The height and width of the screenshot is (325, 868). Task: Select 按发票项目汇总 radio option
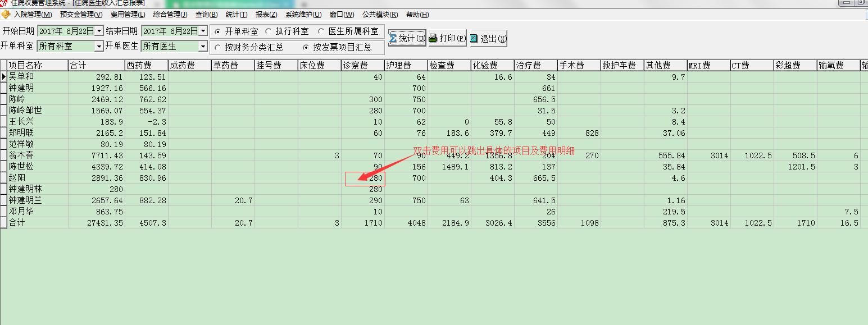[x=306, y=48]
